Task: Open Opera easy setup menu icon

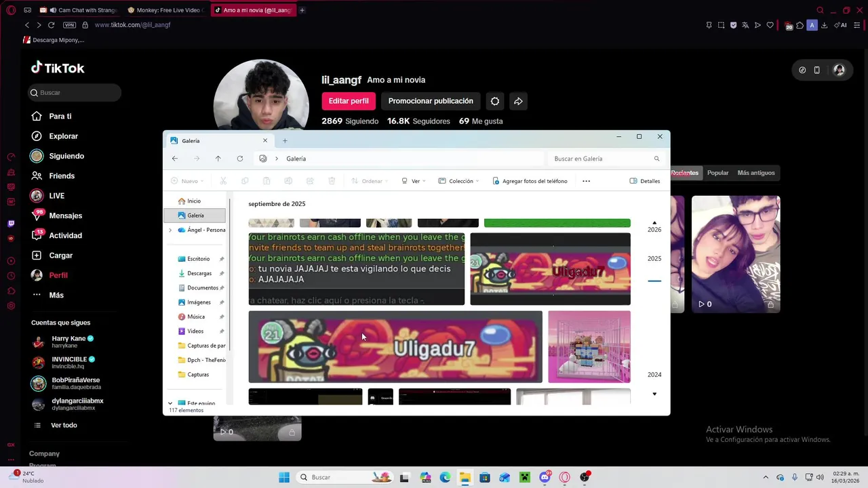Action: (x=857, y=25)
